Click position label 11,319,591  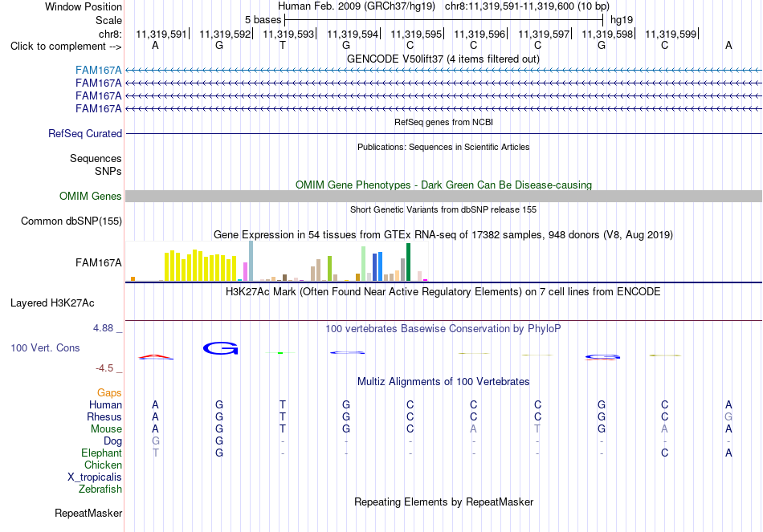161,34
